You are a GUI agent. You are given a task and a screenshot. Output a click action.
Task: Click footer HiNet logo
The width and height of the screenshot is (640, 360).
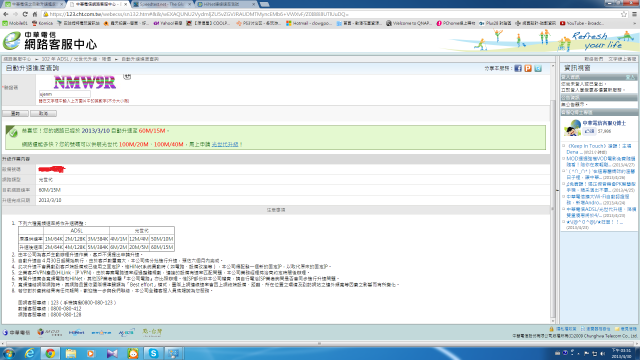point(76,332)
